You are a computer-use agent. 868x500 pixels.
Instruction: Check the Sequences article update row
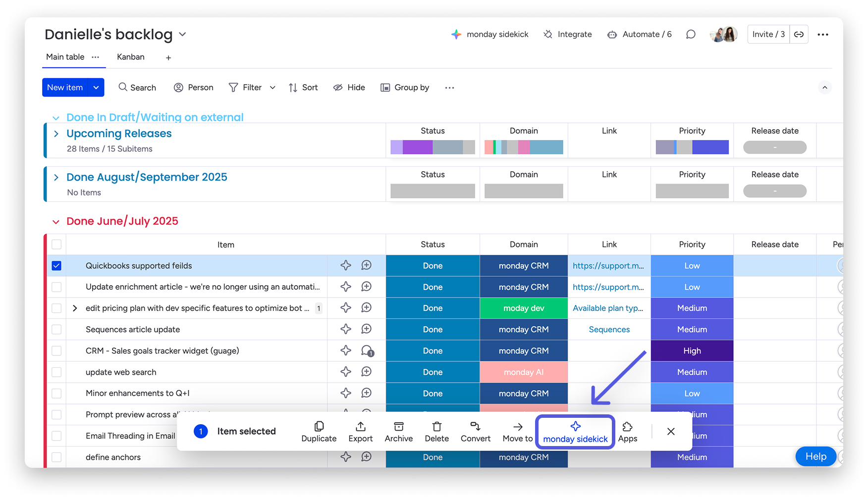(x=56, y=330)
